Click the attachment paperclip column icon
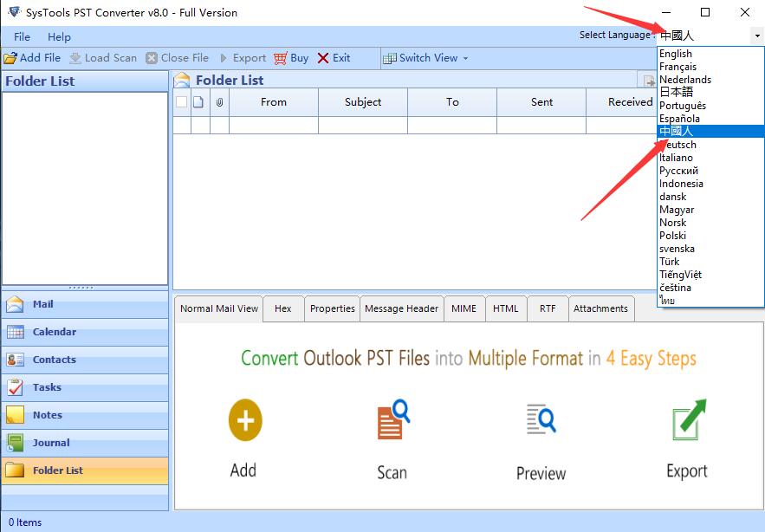The image size is (765, 532). tap(219, 102)
